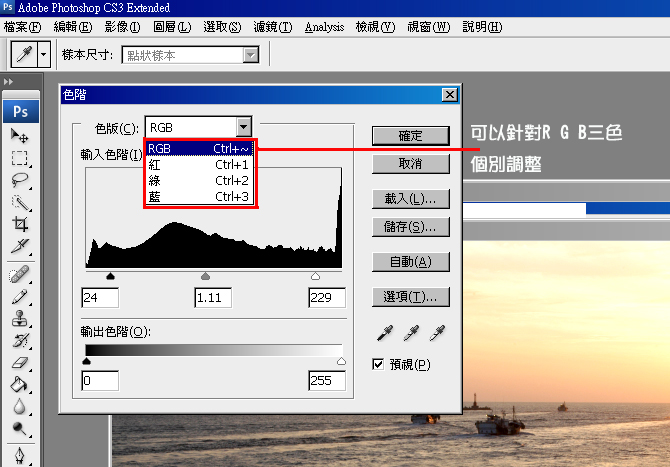Choose 綠 channel in the list

[x=199, y=180]
